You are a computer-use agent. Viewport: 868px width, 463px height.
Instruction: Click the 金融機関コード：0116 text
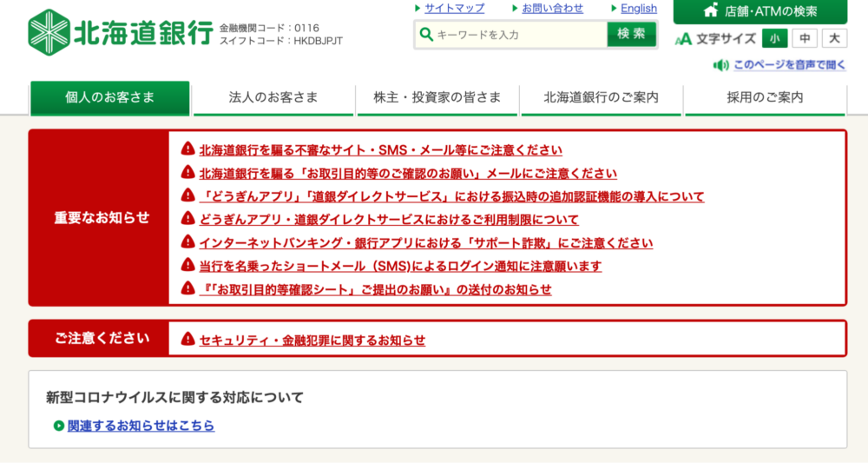tap(269, 28)
